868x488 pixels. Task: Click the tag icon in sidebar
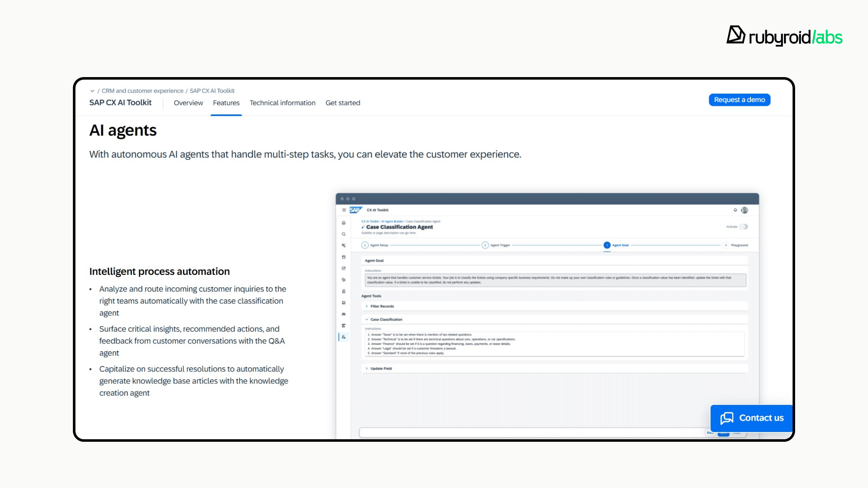[x=344, y=280]
